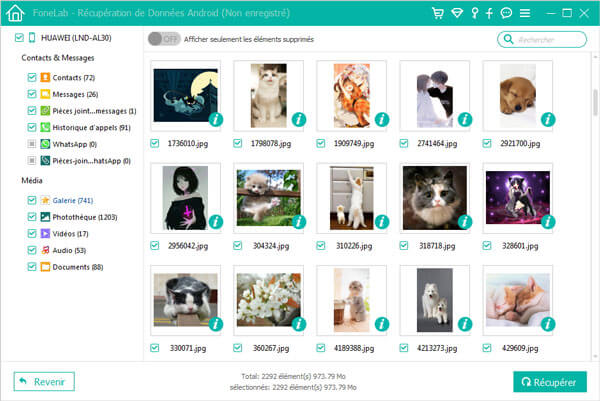The height and width of the screenshot is (401, 600).
Task: Open the register key icon
Action: click(x=474, y=13)
